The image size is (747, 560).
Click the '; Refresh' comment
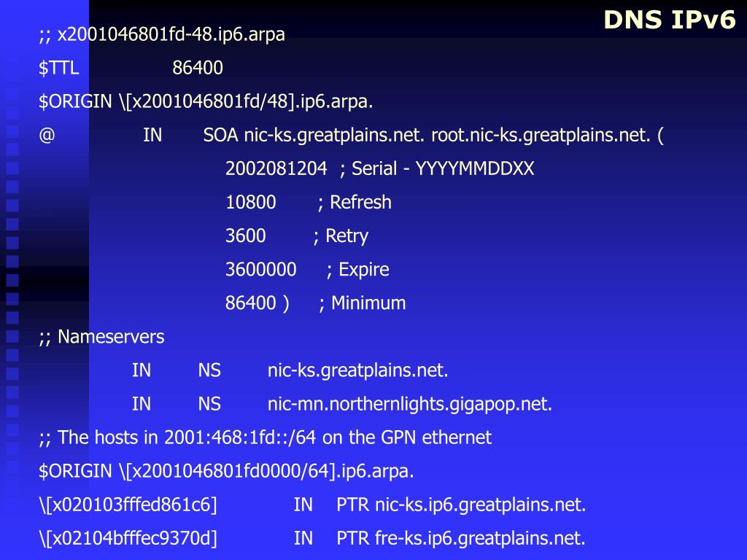click(x=355, y=203)
